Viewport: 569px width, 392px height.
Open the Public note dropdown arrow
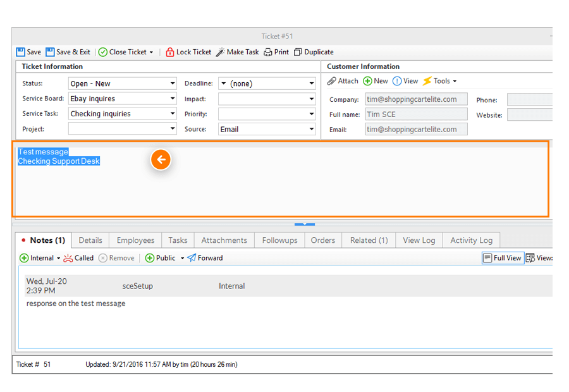coord(182,259)
